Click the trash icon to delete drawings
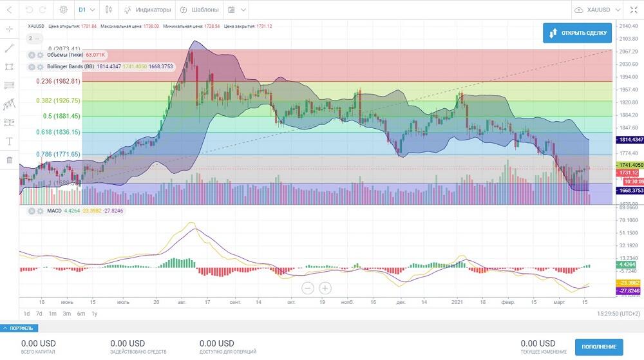The width and height of the screenshot is (644, 360). [9, 160]
